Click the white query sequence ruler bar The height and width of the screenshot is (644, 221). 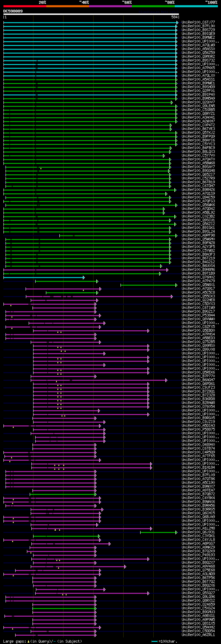click(x=91, y=14)
